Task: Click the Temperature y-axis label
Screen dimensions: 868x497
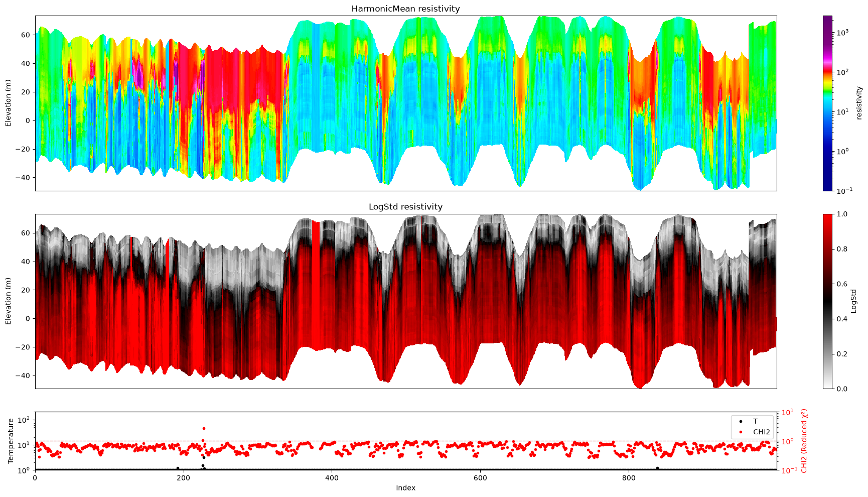Action: 11,441
